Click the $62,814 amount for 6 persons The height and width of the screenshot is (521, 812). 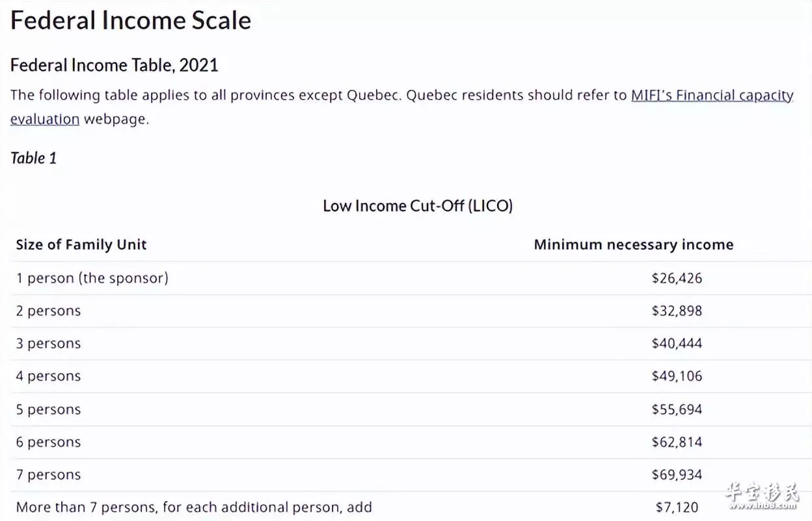[677, 442]
